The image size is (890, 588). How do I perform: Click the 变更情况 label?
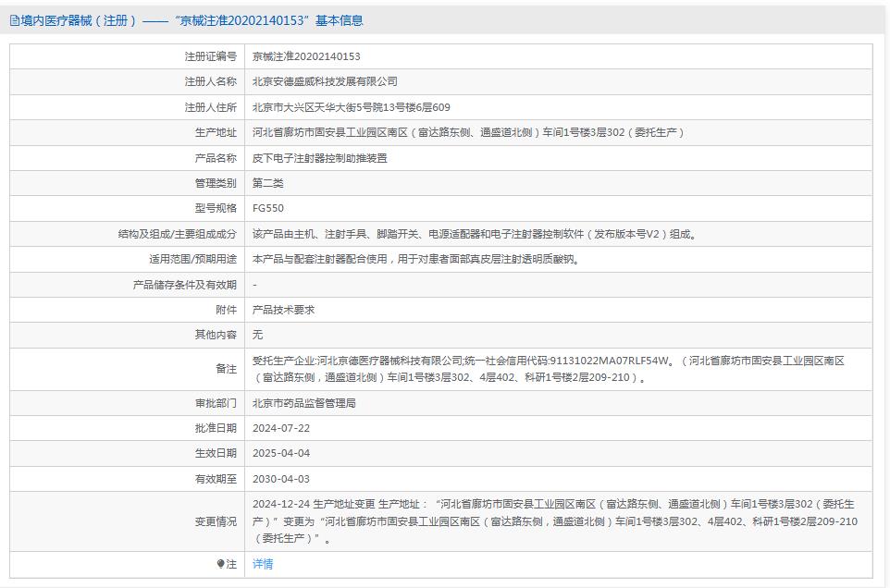[x=216, y=521]
